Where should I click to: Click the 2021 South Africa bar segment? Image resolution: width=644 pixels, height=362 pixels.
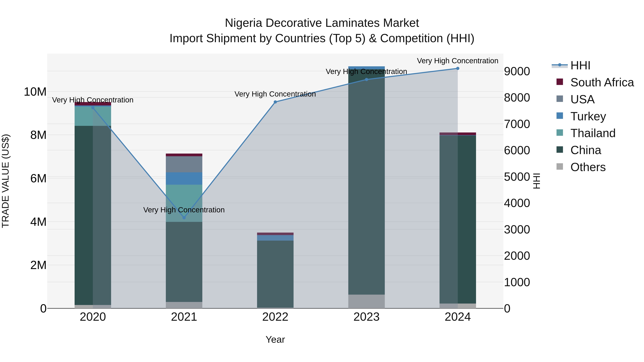(x=184, y=155)
